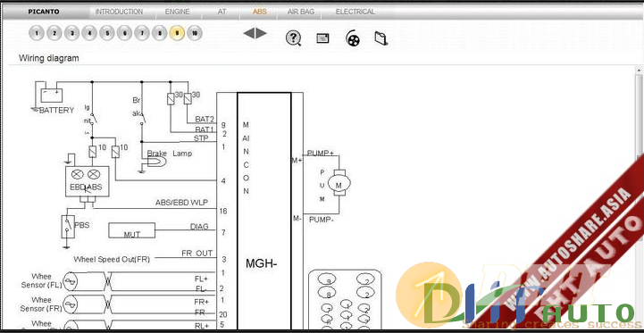Go to page 3 button
644x333 pixels.
point(71,33)
